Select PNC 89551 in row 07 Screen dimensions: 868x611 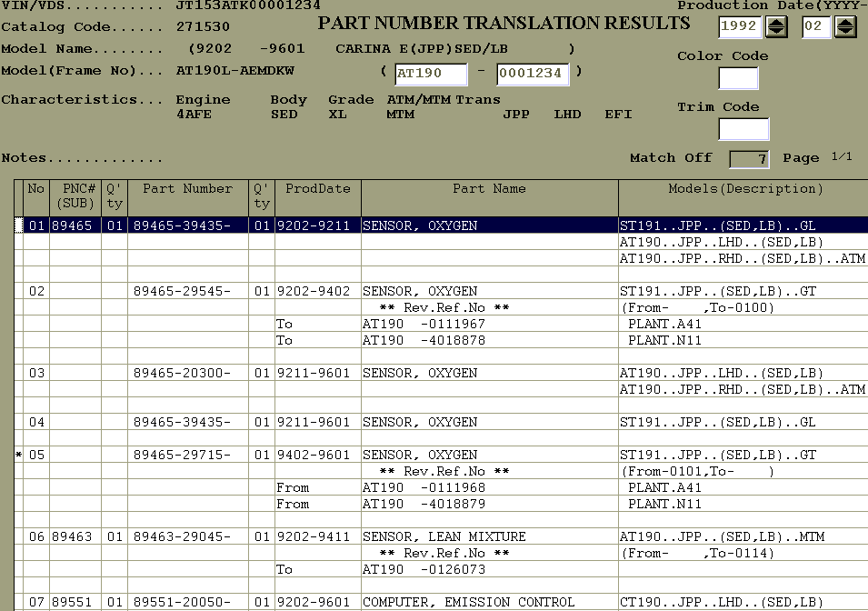(72, 602)
